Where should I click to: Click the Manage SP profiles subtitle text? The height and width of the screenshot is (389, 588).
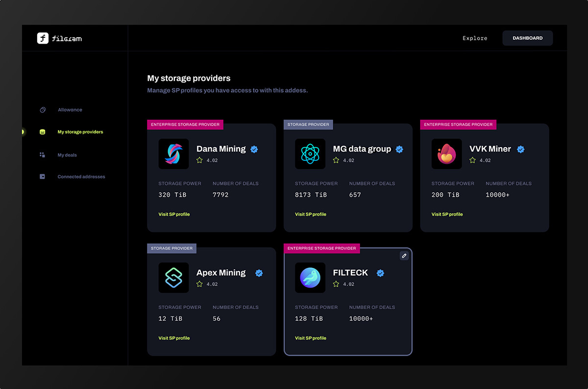[x=227, y=90]
